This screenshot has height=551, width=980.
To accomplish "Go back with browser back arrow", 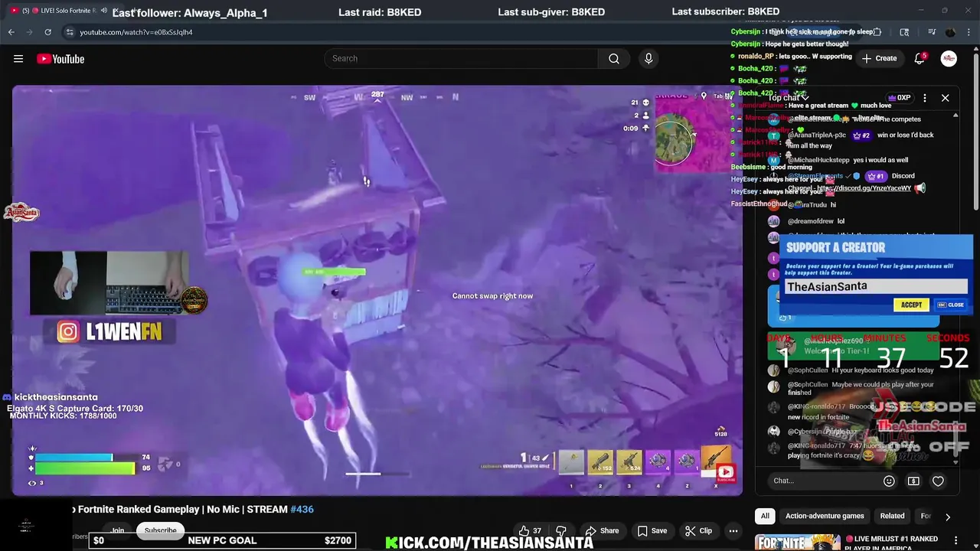I will [x=11, y=32].
